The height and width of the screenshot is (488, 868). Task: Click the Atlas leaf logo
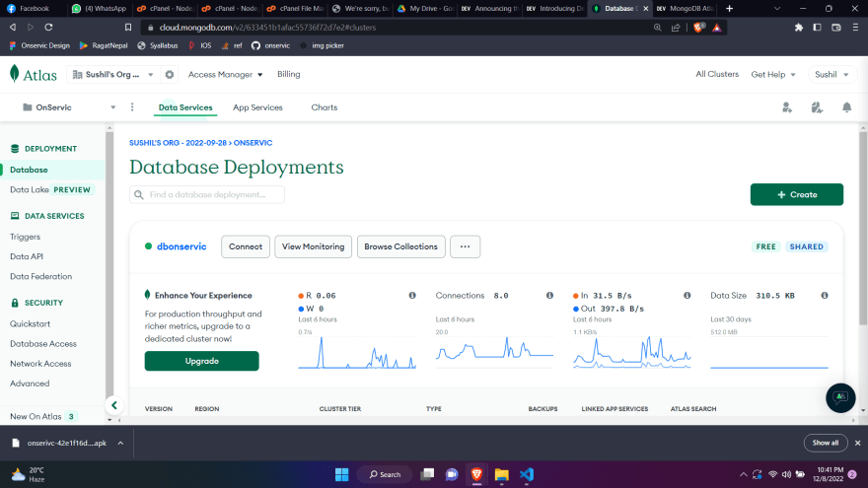(x=15, y=74)
